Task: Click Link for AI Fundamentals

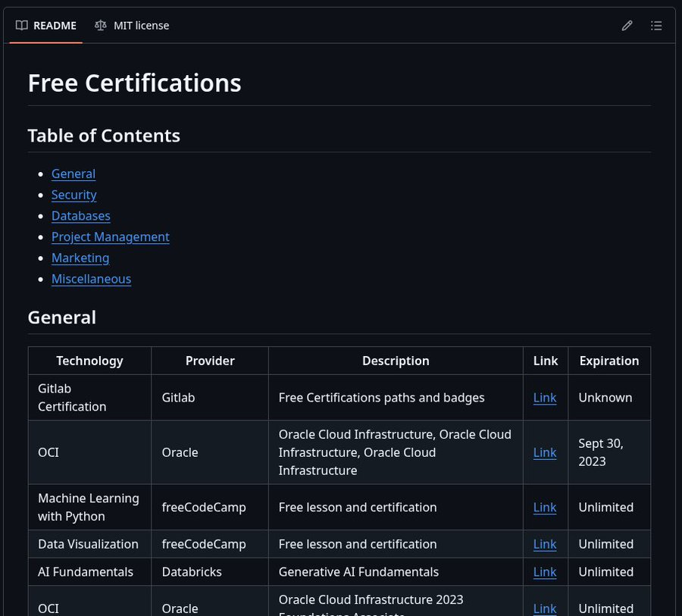Action: [545, 572]
